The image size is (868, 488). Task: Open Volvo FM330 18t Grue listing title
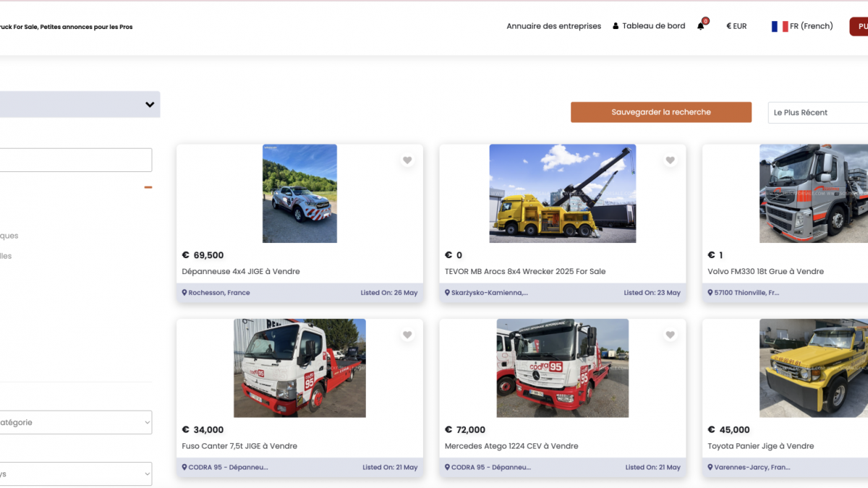click(765, 272)
